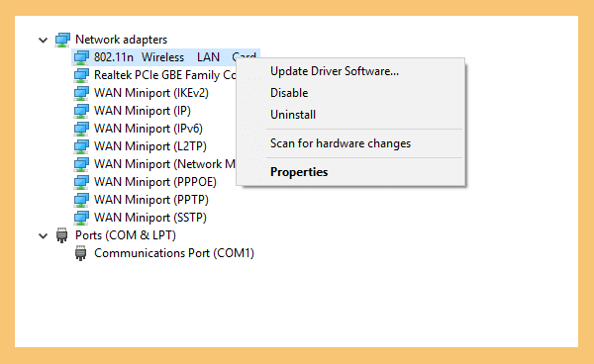Select WAN Miniport (PPPOE) device

(x=155, y=182)
